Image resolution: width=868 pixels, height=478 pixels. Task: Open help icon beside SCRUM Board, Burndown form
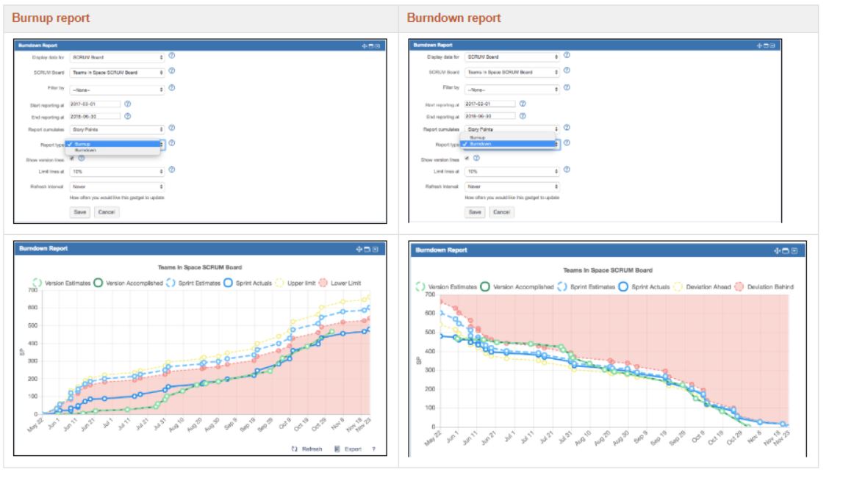[567, 70]
